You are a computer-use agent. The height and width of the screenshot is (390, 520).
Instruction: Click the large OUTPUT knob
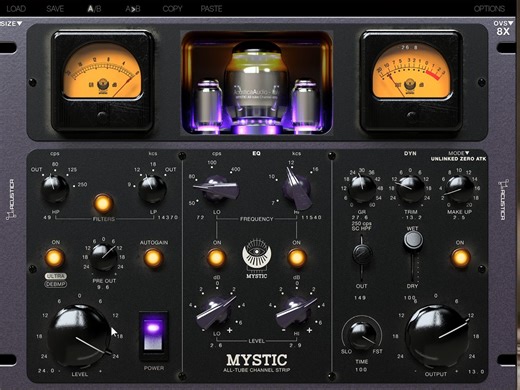click(x=437, y=336)
